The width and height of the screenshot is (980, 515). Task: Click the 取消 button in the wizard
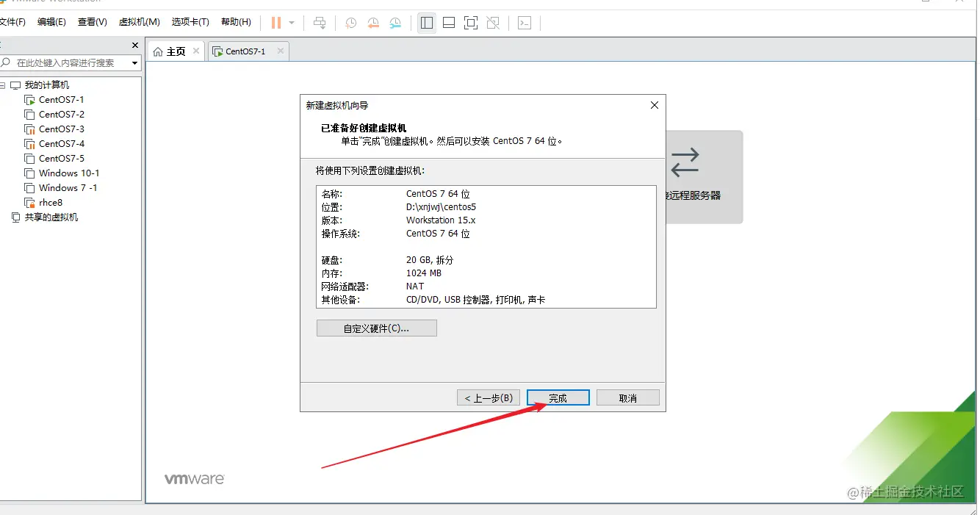tap(628, 397)
